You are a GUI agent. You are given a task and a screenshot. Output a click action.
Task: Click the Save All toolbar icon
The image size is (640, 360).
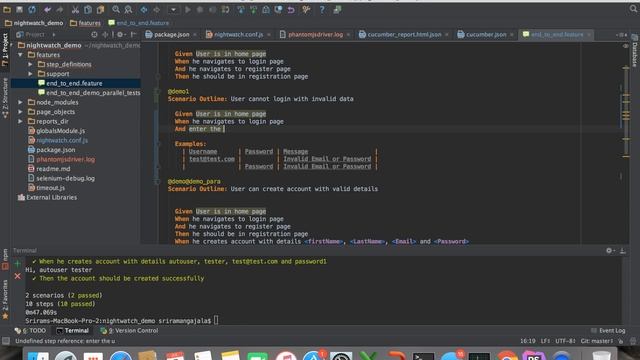pyautogui.click(x=19, y=9)
